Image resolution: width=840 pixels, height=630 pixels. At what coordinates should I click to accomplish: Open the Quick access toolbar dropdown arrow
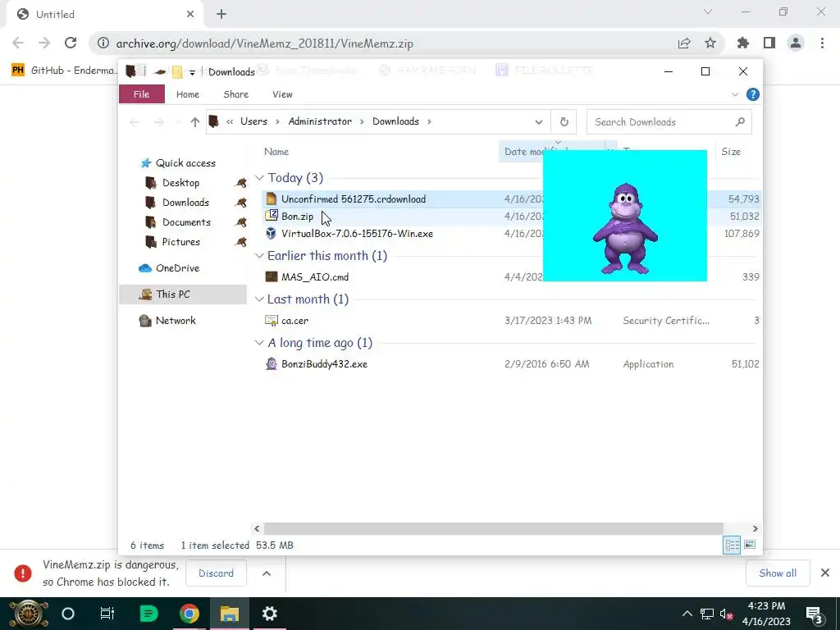(x=192, y=72)
